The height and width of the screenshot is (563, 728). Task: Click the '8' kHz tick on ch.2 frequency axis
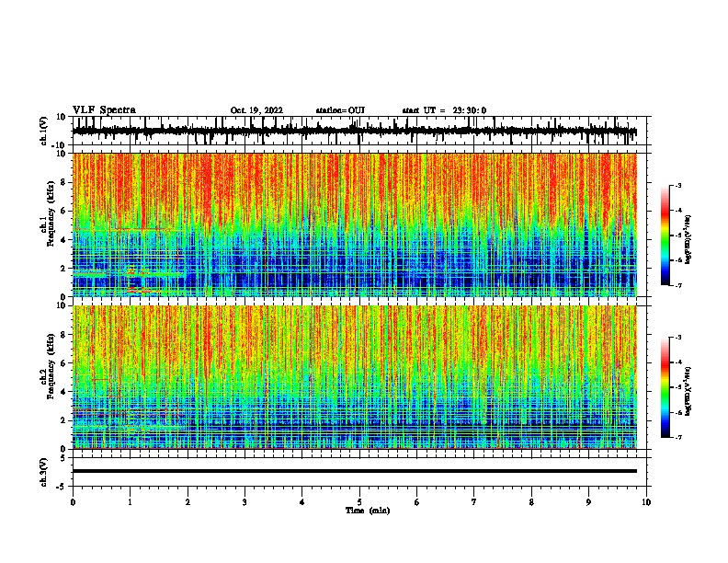pos(64,335)
